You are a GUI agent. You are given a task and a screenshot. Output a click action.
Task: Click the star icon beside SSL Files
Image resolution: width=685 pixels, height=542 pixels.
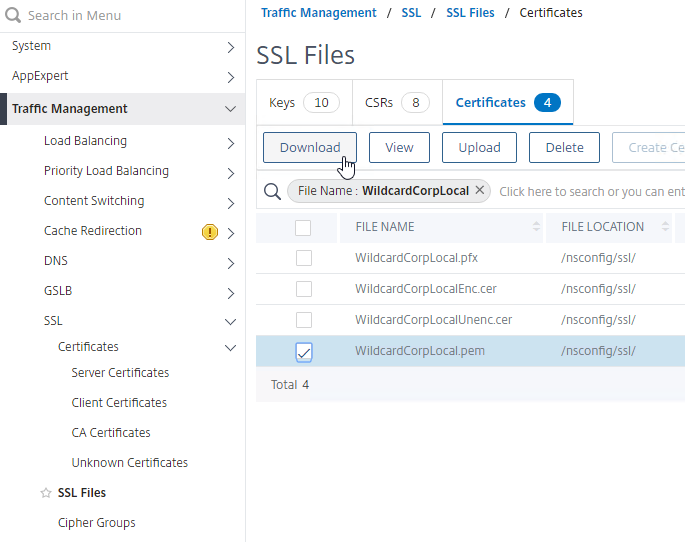click(45, 493)
